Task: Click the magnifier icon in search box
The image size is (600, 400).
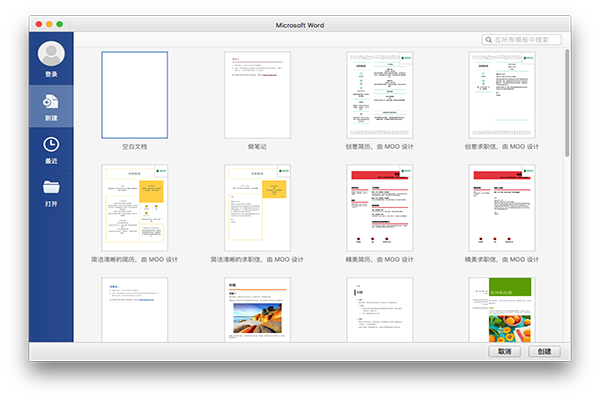Action: 489,40
